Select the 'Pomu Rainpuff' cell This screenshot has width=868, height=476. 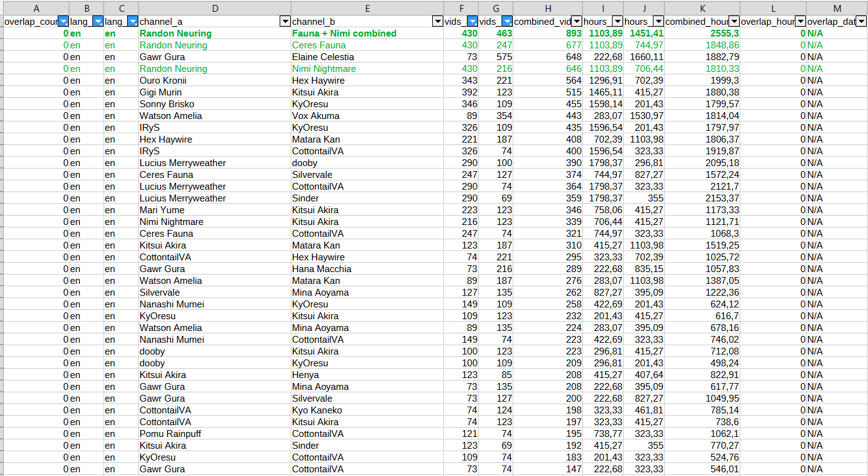(x=215, y=434)
